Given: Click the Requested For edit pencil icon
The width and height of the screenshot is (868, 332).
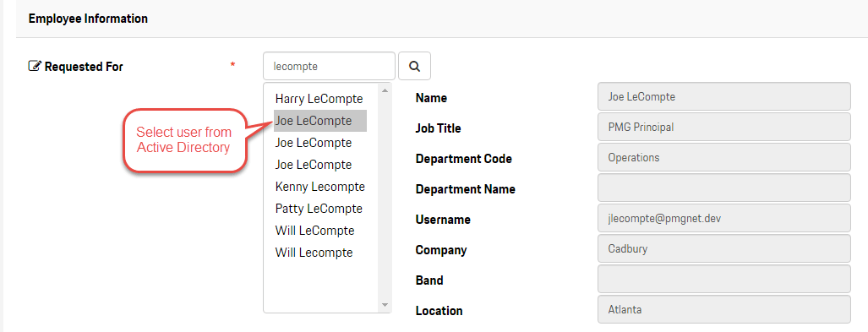Looking at the screenshot, I should click(x=35, y=67).
